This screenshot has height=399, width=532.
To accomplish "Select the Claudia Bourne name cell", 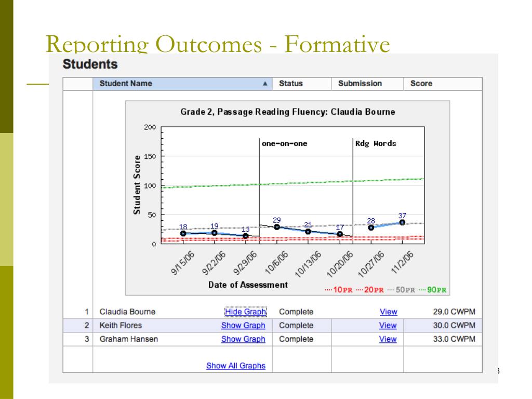I will pyautogui.click(x=127, y=312).
